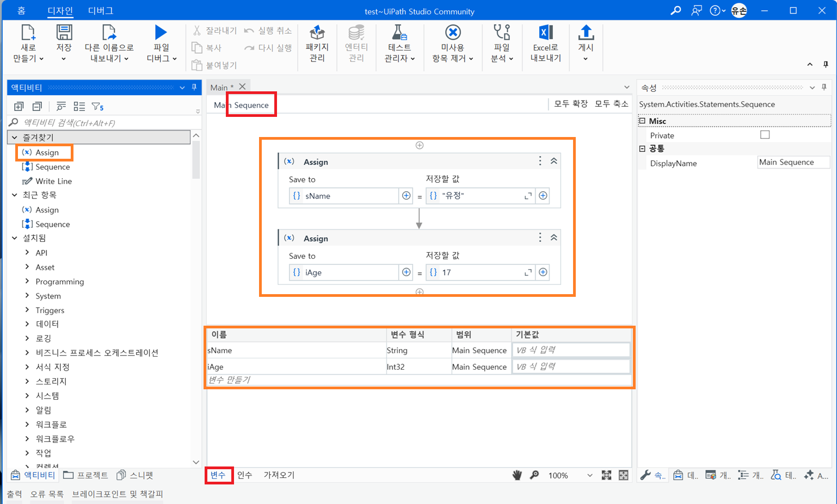Click the 게시 publish icon

point(586,33)
